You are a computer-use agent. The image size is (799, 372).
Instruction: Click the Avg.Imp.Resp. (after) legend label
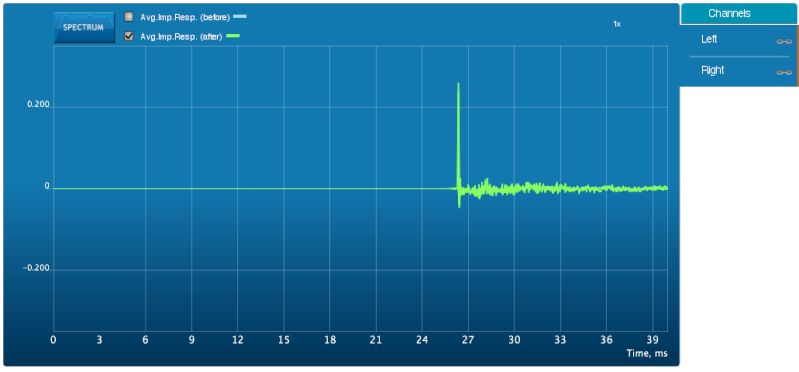coord(181,37)
